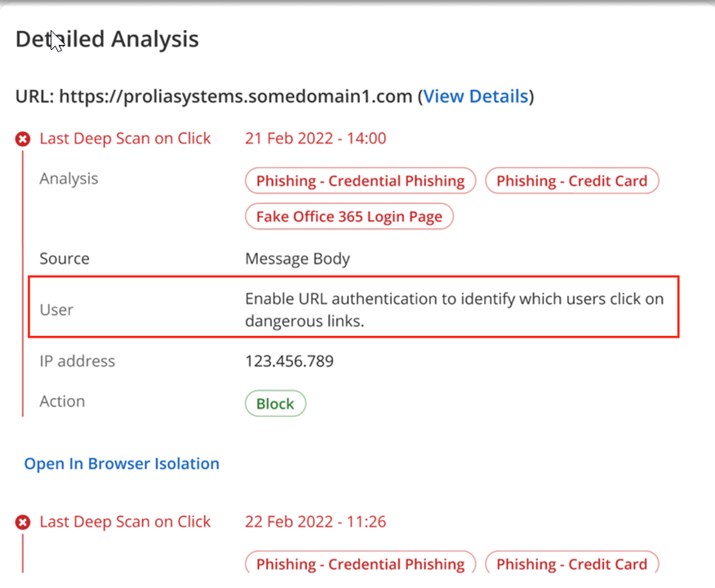Image resolution: width=715 pixels, height=588 pixels.
Task: Click the User row label
Action: [x=56, y=310]
